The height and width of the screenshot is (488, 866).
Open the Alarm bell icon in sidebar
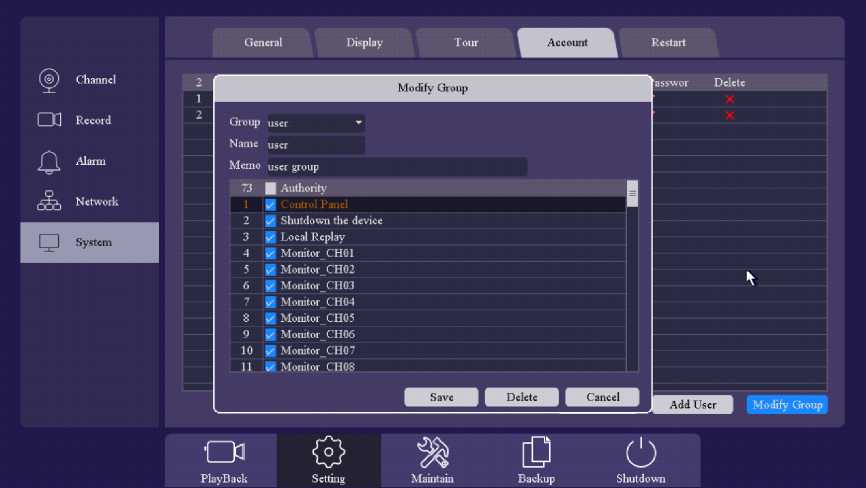tap(49, 161)
